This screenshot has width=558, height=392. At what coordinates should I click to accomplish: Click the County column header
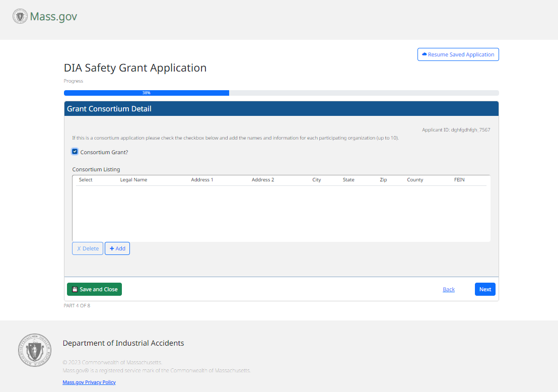pos(415,180)
